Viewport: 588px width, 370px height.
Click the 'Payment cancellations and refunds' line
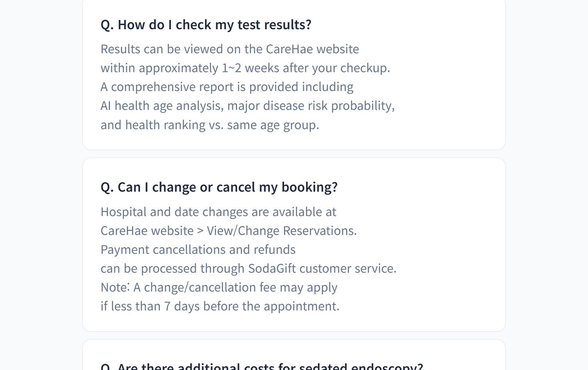pos(198,250)
